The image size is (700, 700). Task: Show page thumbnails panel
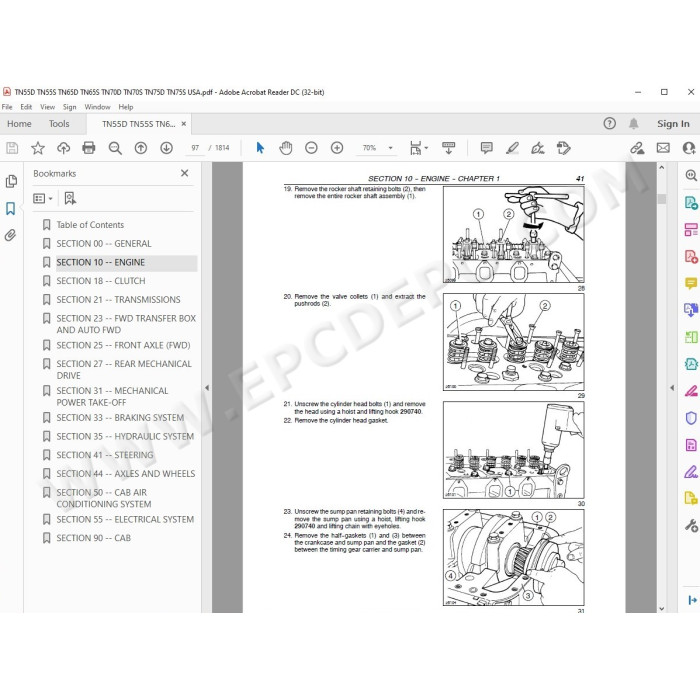click(11, 181)
